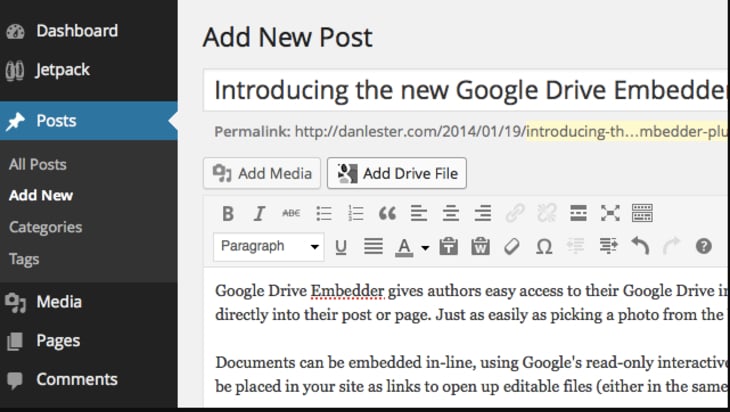Screen dimensions: 730x412
Task: Apply blockquote formatting
Action: 387,214
